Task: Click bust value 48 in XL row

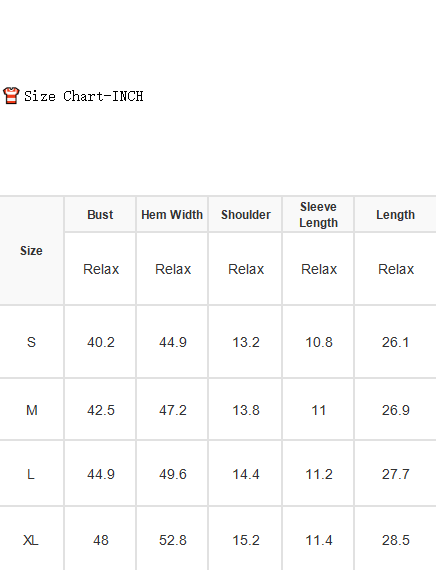Action: pyautogui.click(x=101, y=540)
